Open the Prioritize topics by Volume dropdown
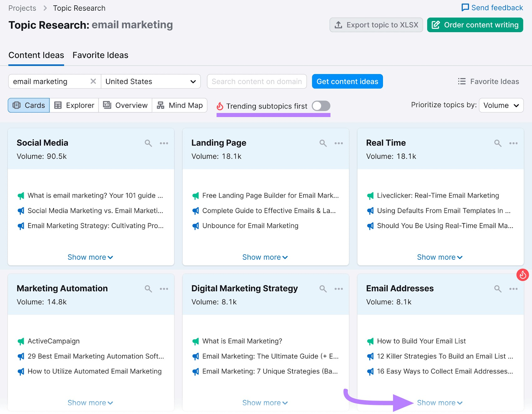This screenshot has height=414, width=532. pos(501,105)
